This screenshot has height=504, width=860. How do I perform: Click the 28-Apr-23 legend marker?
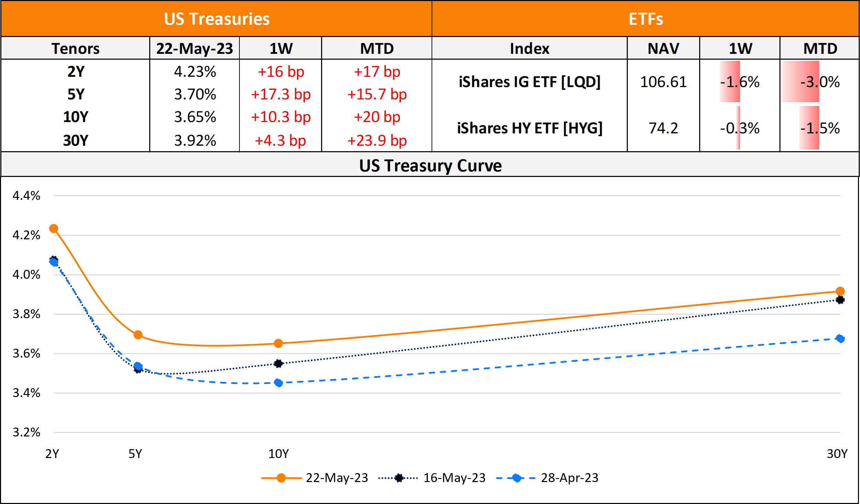pyautogui.click(x=516, y=478)
